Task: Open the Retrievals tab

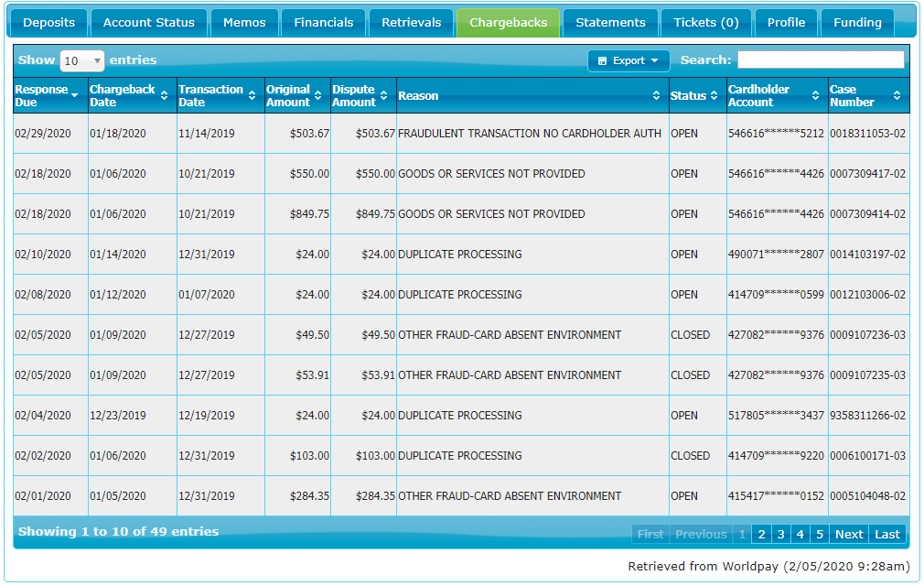Action: [x=411, y=23]
